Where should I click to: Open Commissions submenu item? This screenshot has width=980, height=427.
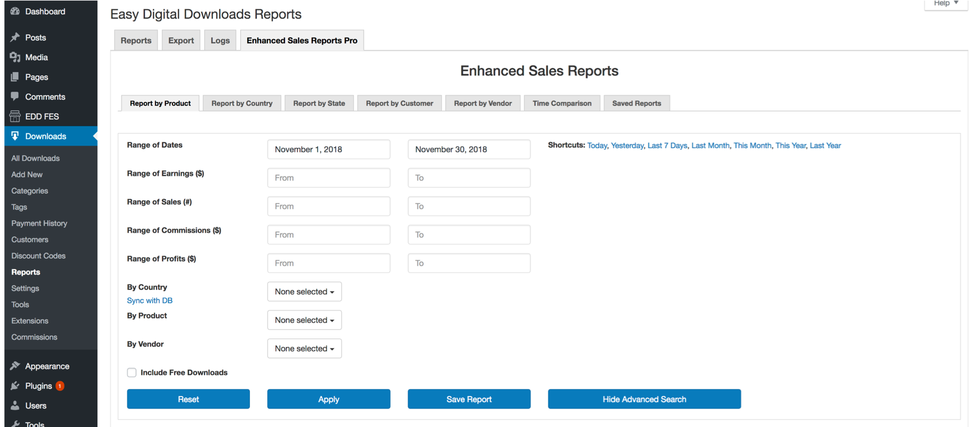click(34, 337)
